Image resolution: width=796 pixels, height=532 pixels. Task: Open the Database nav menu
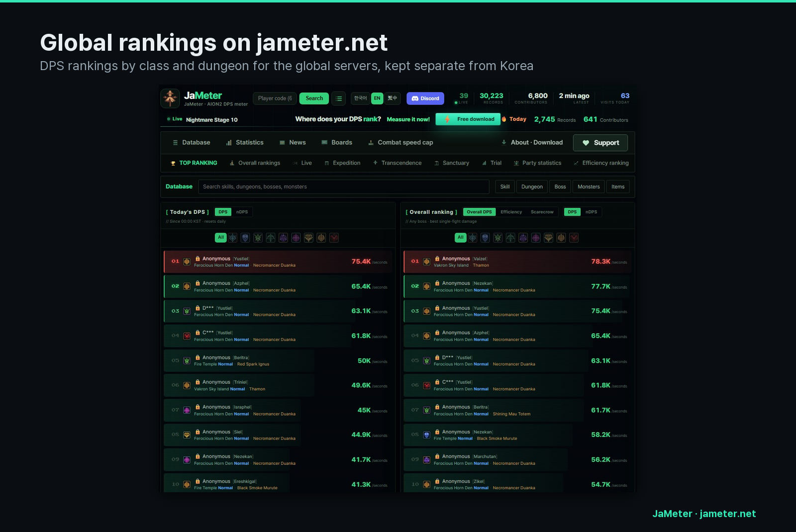(191, 143)
